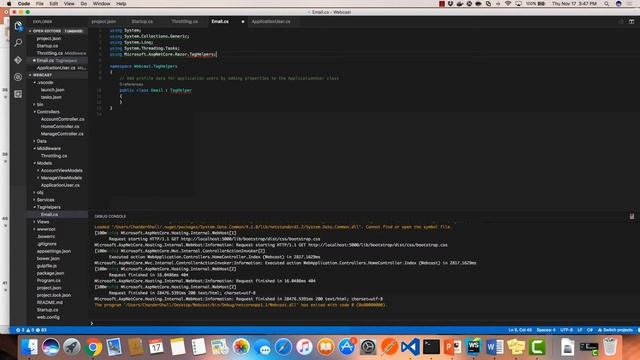Open Terminal from the Dock
This screenshot has height=360, width=640.
point(431,347)
